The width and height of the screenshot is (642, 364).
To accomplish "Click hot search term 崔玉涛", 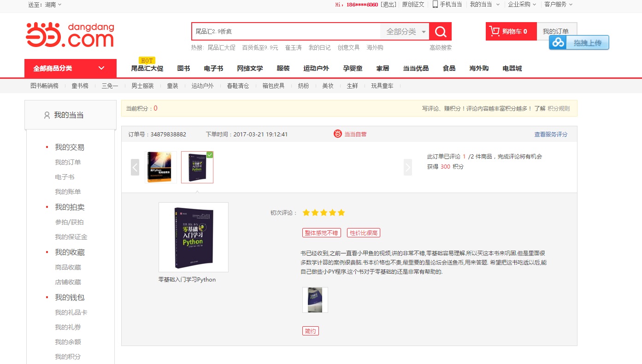I will tap(293, 47).
